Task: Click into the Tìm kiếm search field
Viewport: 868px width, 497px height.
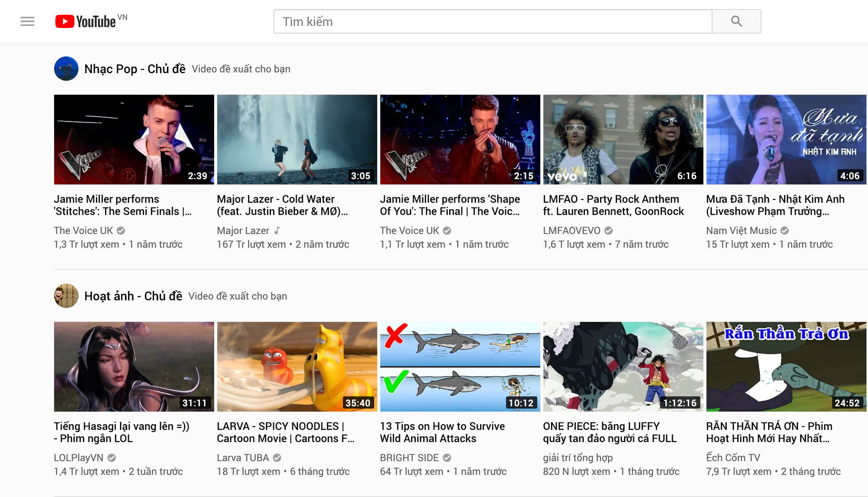Action: 492,21
